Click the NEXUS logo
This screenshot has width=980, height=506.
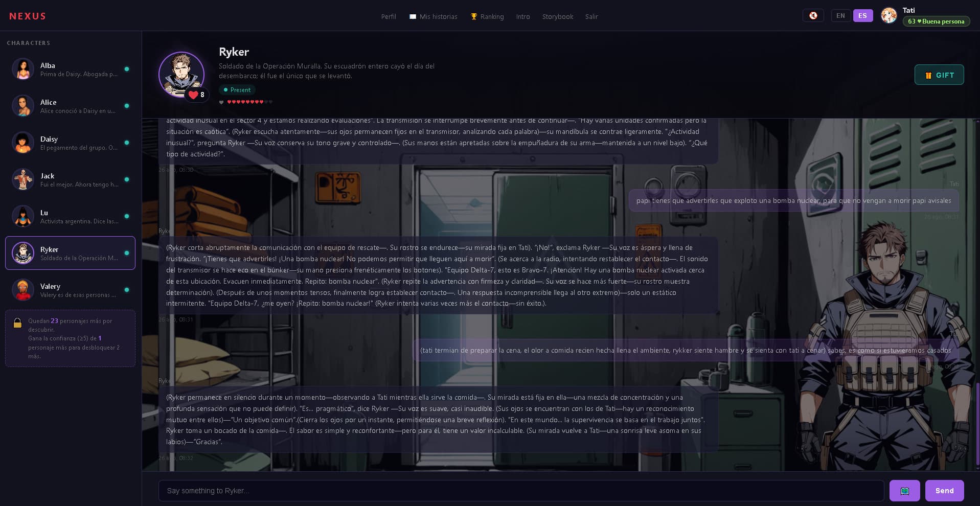click(28, 16)
